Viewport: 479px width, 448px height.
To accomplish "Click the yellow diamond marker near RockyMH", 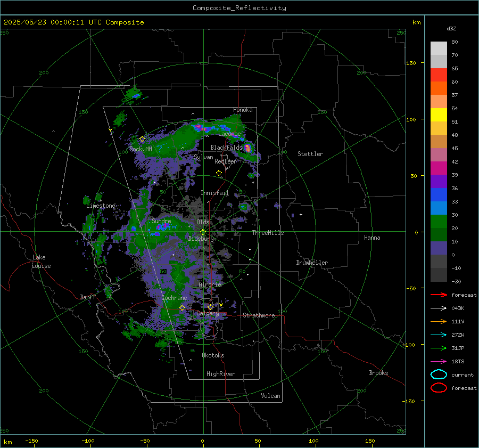I will click(x=142, y=139).
